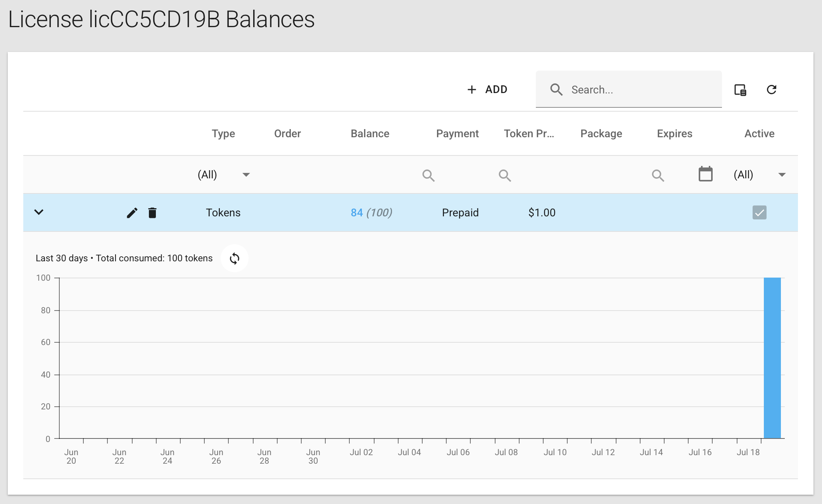Screen dimensions: 822x504
Task: Click the ADD button
Action: click(487, 90)
